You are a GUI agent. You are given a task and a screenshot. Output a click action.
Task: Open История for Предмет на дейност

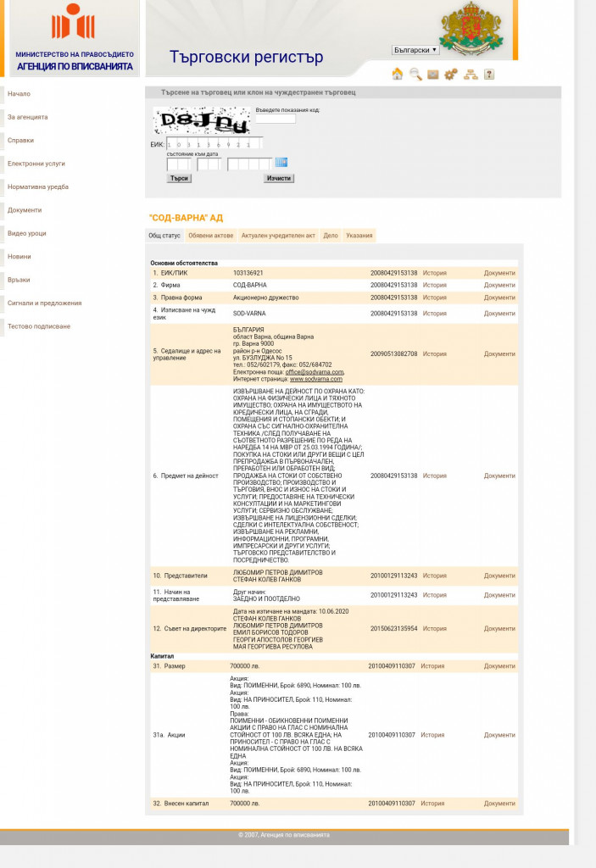coord(434,476)
